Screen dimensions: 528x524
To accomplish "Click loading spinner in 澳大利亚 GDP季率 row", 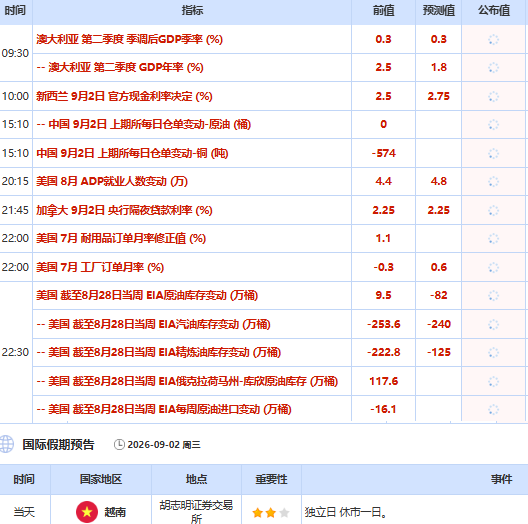I will (493, 39).
